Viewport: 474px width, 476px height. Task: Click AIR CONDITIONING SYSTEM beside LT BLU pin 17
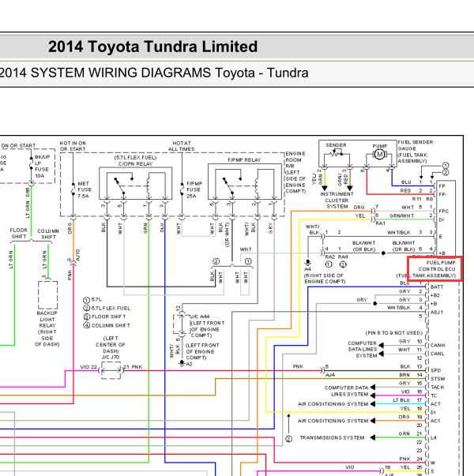tap(333, 404)
